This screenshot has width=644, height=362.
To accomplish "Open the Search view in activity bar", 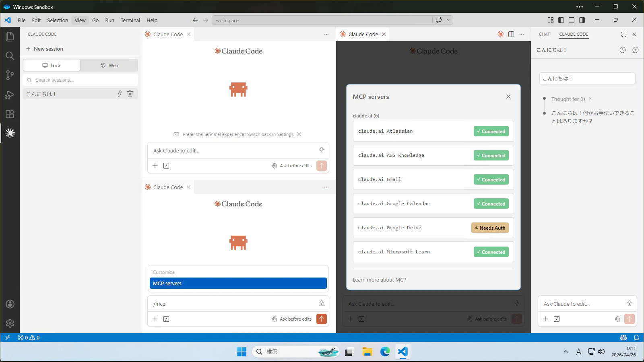I will pyautogui.click(x=10, y=56).
